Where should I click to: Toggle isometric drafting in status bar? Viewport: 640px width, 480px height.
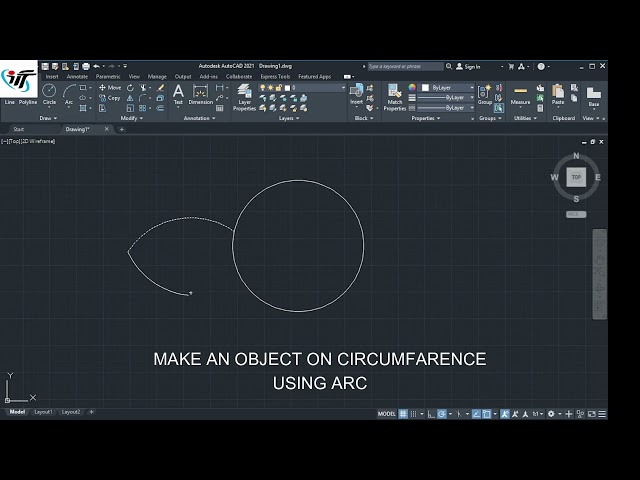click(459, 414)
